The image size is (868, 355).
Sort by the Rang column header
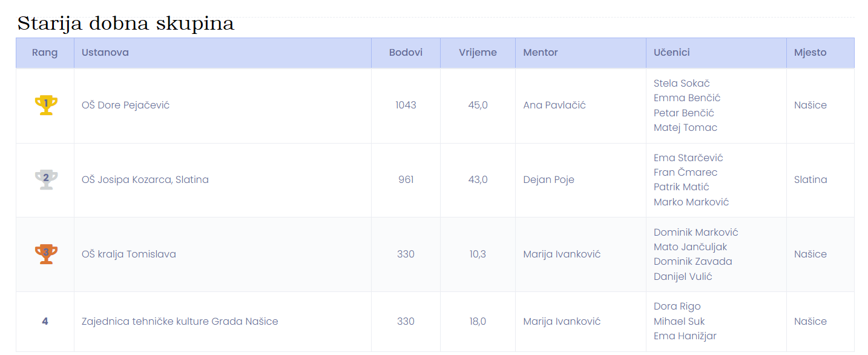coord(45,53)
